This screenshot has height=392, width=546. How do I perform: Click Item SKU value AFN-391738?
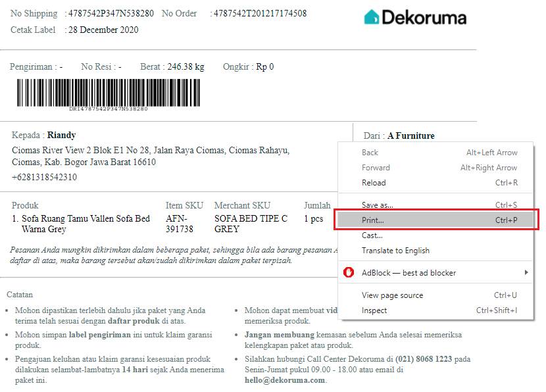point(180,224)
